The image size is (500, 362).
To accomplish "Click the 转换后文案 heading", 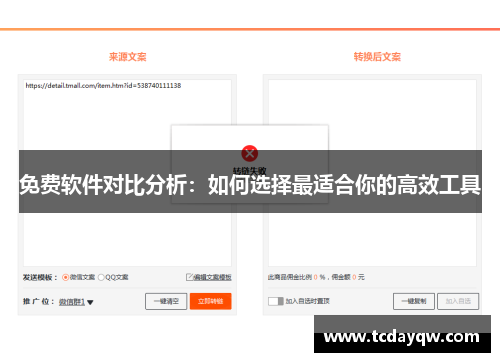I will pos(377,57).
